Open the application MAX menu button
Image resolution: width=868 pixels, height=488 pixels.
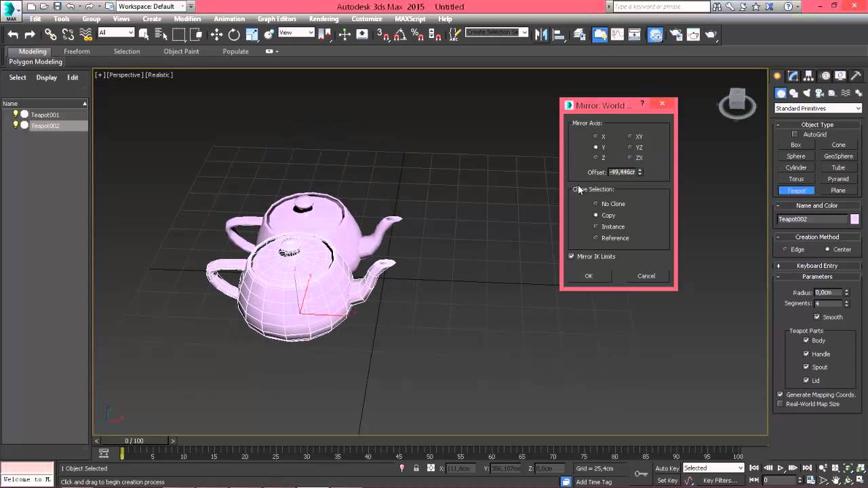click(12, 9)
